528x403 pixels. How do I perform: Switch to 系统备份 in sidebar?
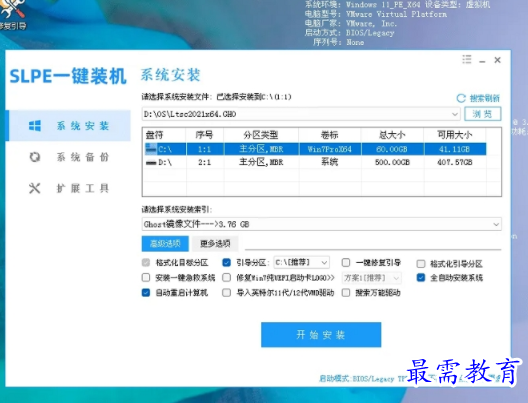click(69, 157)
